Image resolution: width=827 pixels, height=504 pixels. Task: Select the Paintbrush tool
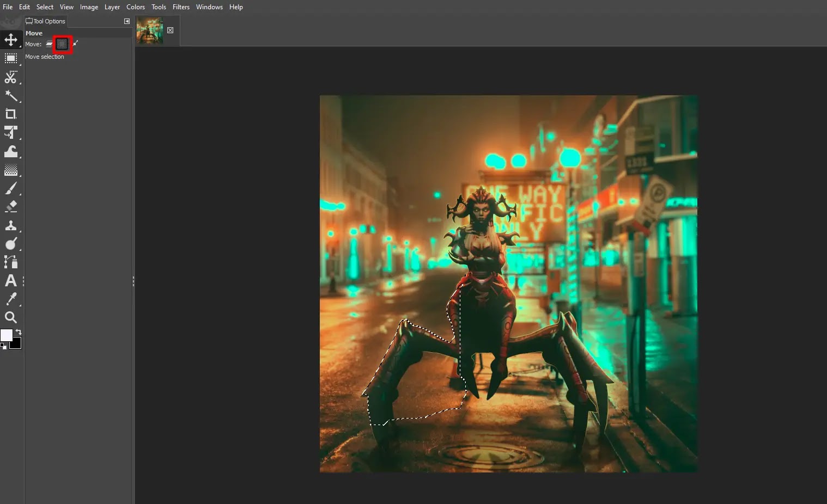(11, 188)
